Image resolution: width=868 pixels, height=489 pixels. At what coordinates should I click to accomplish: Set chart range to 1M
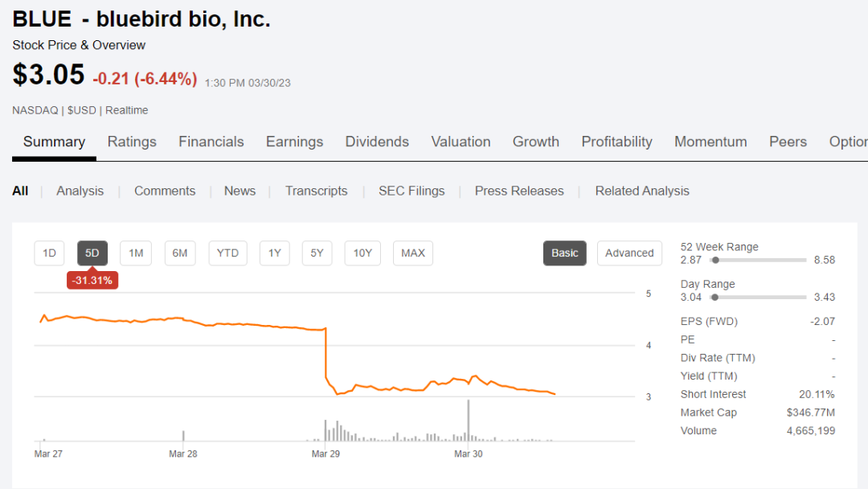[x=136, y=253]
